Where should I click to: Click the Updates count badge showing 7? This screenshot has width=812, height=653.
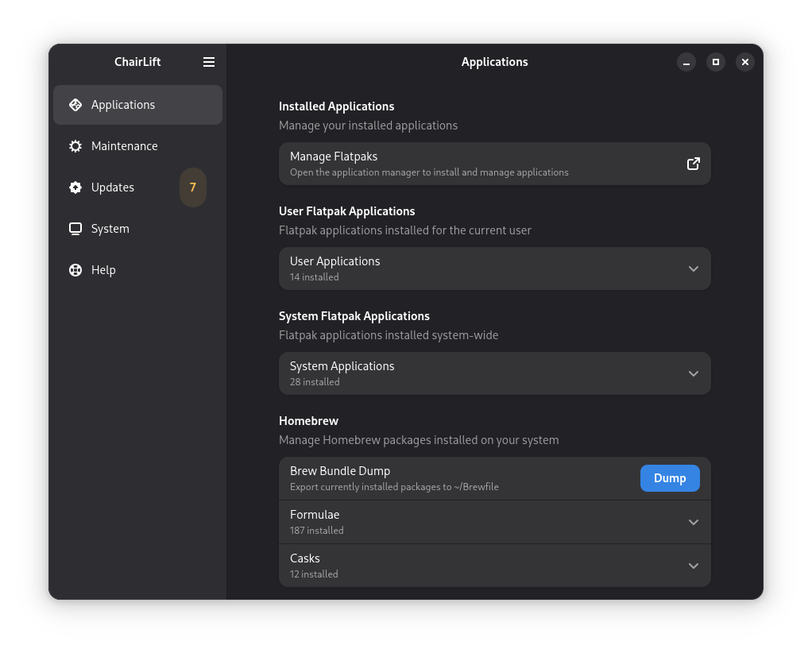192,187
